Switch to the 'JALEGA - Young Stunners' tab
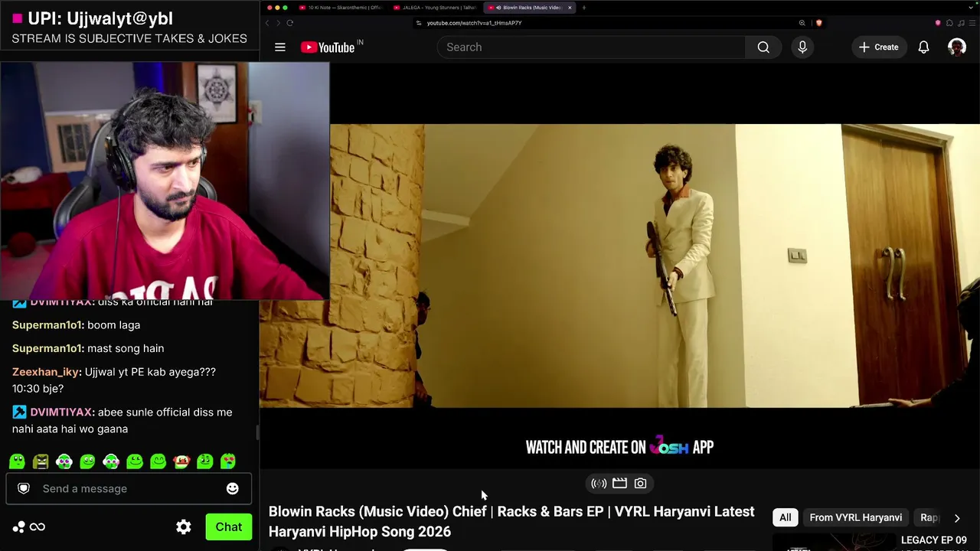The image size is (980, 551). (435, 8)
